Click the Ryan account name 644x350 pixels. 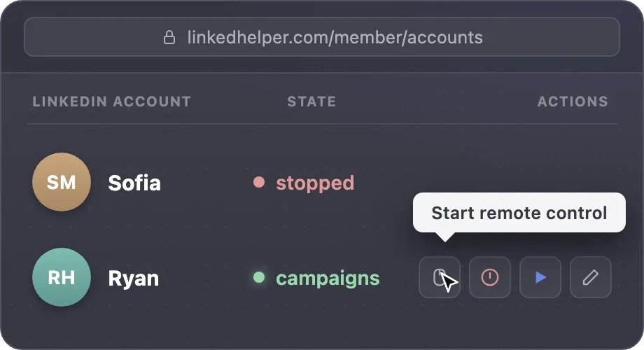pyautogui.click(x=134, y=279)
